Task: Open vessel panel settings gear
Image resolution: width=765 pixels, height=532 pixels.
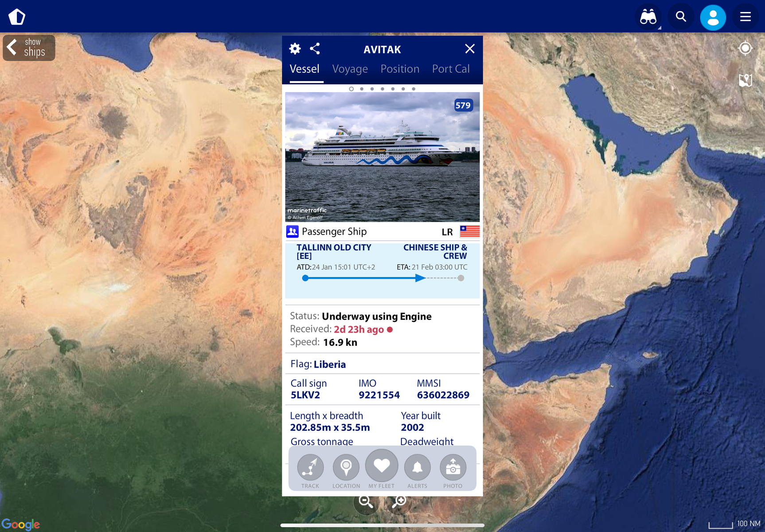Action: coord(295,49)
